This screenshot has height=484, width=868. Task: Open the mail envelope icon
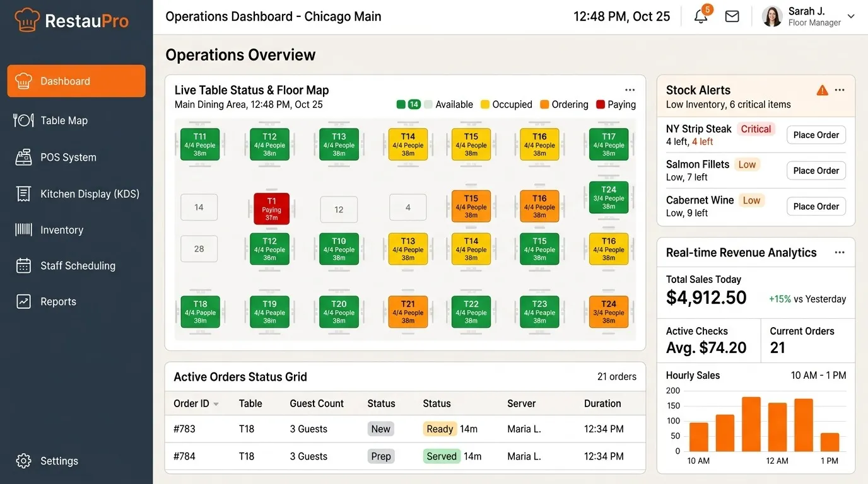732,16
